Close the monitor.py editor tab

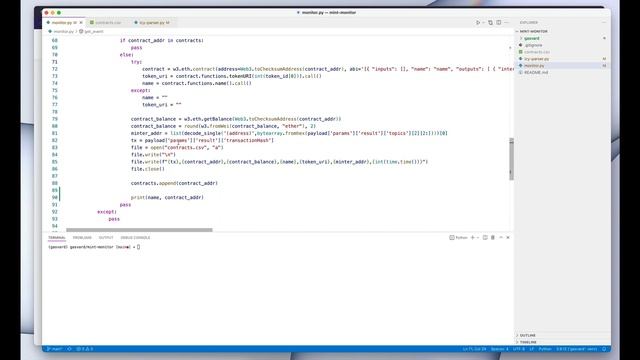pyautogui.click(x=81, y=22)
